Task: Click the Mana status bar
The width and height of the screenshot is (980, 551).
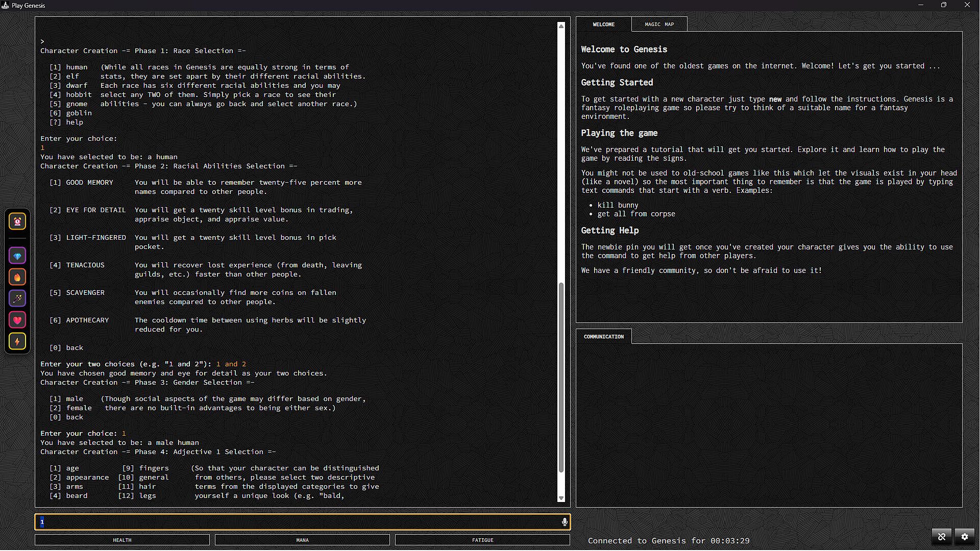Action: (x=302, y=540)
